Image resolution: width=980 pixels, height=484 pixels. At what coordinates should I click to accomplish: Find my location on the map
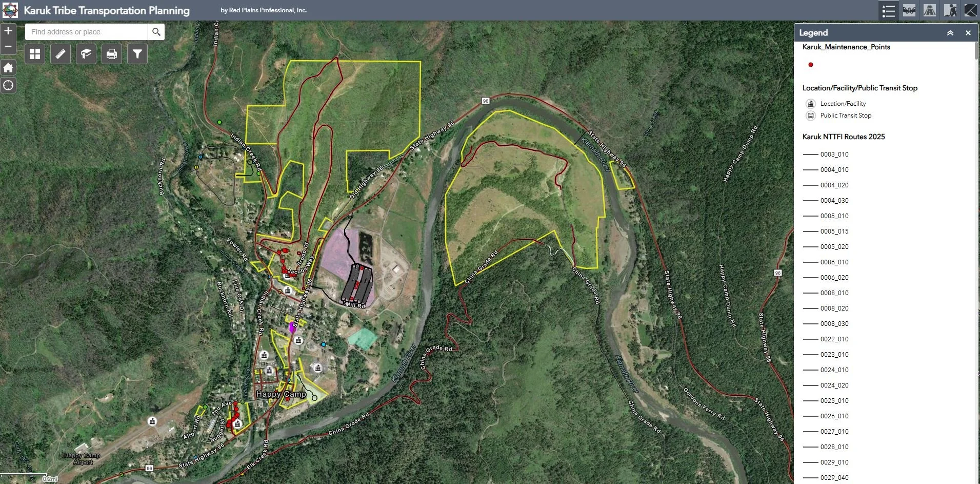coord(8,85)
